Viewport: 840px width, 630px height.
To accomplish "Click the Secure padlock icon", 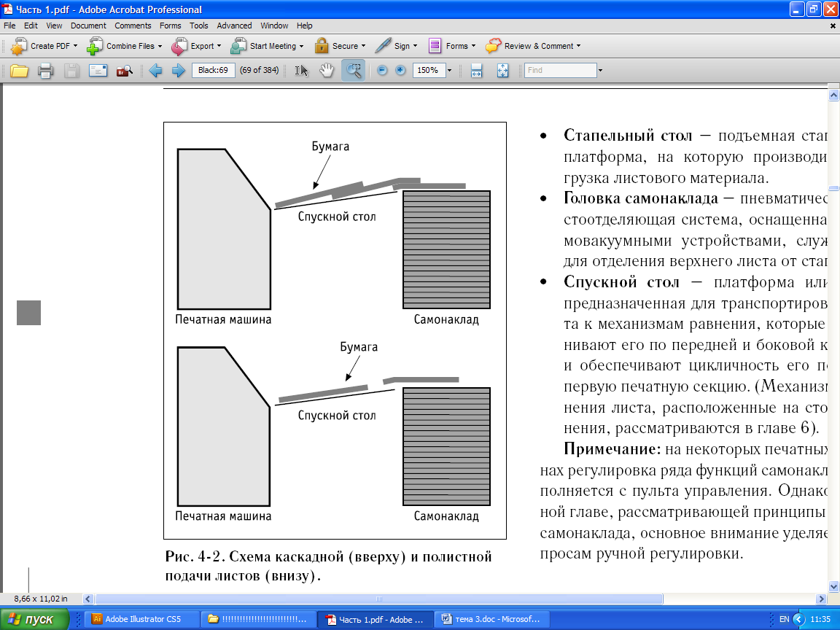I will click(x=322, y=46).
